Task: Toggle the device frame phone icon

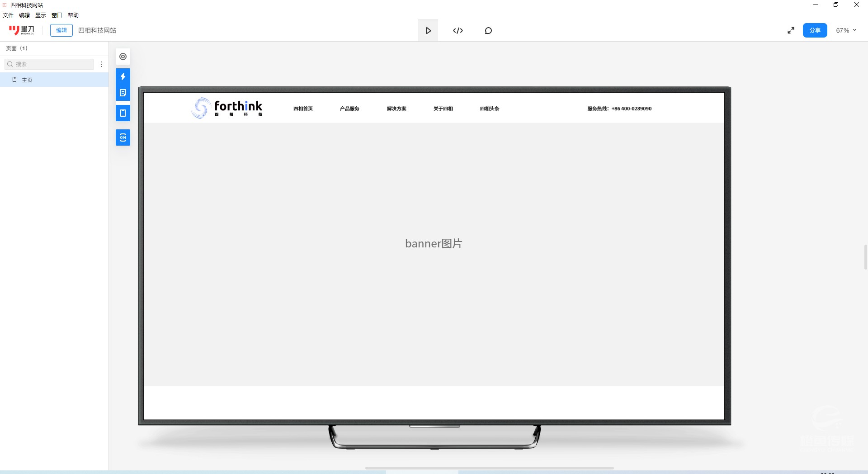Action: [x=123, y=113]
